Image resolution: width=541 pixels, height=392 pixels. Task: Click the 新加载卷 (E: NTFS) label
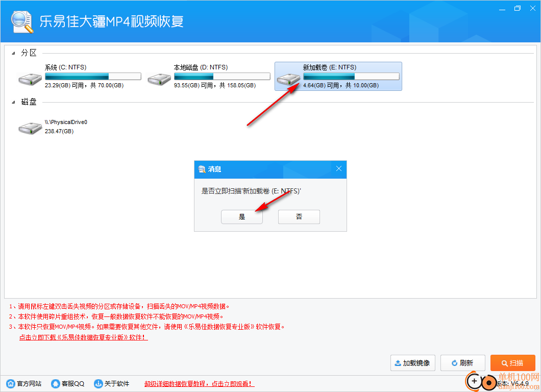click(x=330, y=67)
